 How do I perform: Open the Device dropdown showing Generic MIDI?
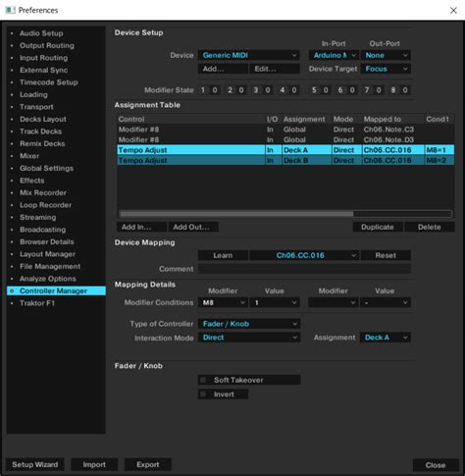point(249,55)
